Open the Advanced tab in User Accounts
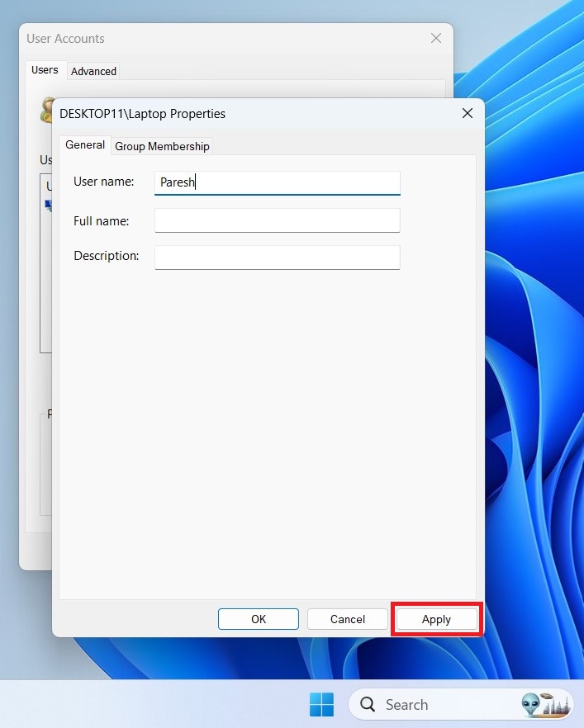The height and width of the screenshot is (728, 584). (x=93, y=71)
